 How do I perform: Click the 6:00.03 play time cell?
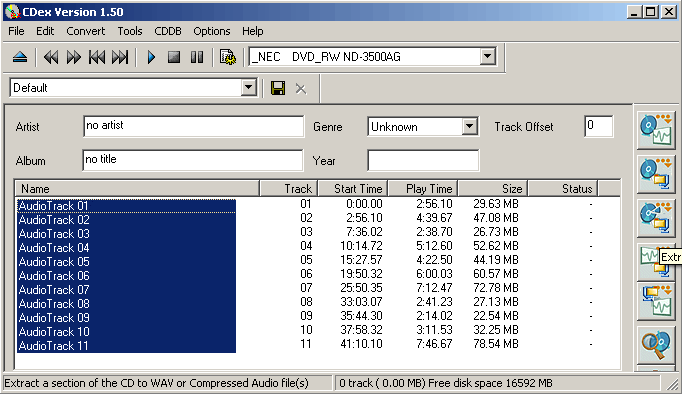pos(434,274)
